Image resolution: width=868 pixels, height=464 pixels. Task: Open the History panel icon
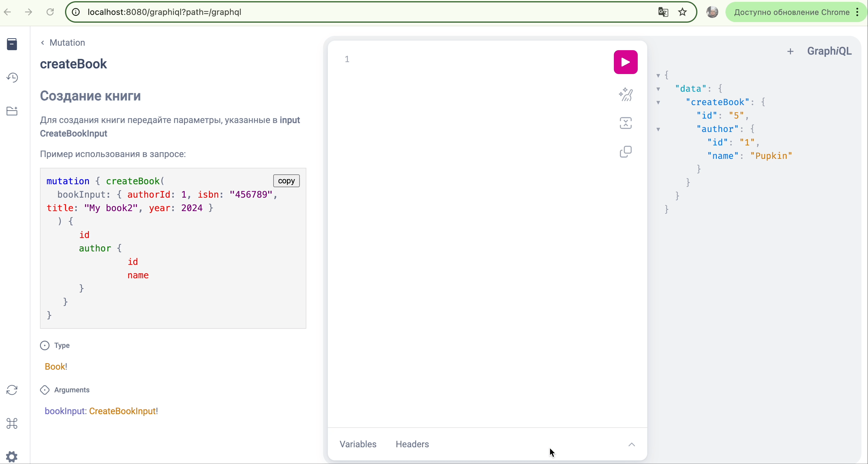tap(12, 78)
